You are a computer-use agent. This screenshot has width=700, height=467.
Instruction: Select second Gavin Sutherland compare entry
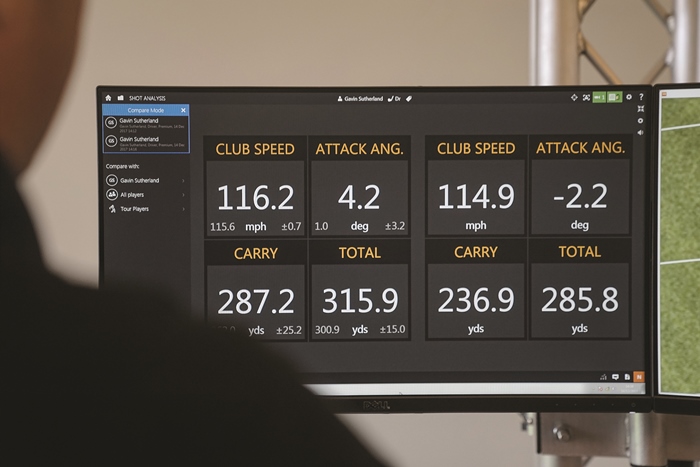(x=146, y=144)
